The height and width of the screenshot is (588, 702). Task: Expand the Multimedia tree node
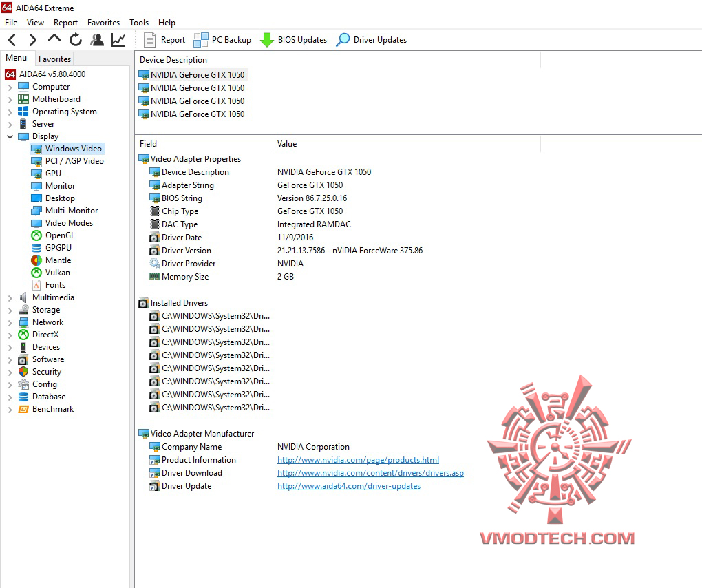tap(10, 297)
